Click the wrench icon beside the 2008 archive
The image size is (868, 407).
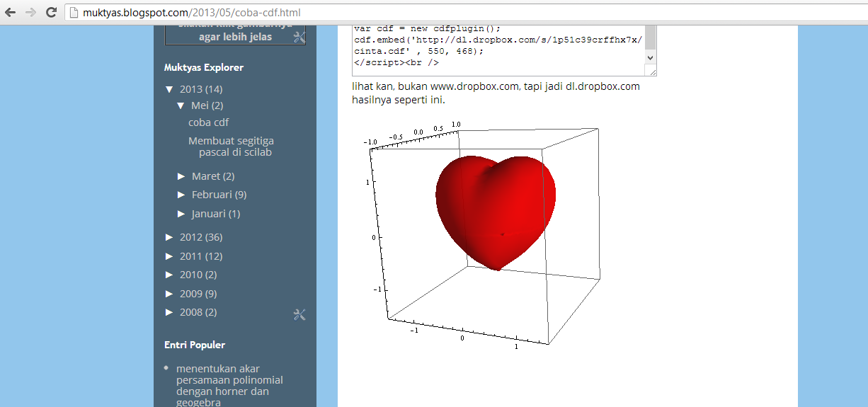pyautogui.click(x=299, y=314)
